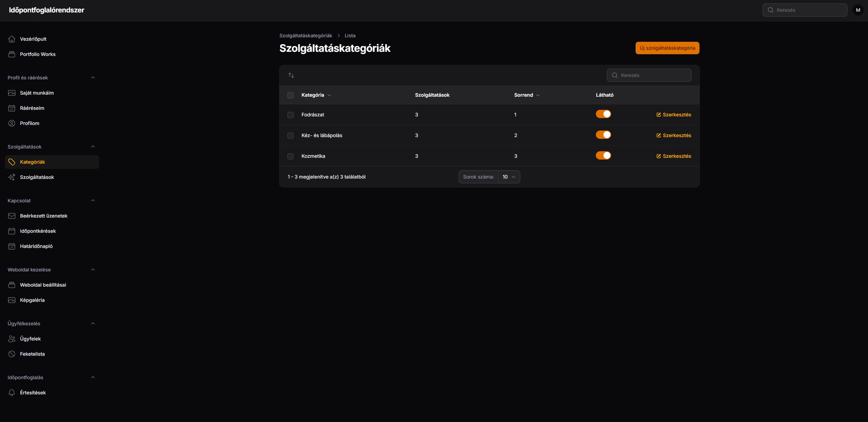Screen dimensions: 868x422
Task: Collapse the Ügyfélkezelés sidebar group
Action: 93,324
